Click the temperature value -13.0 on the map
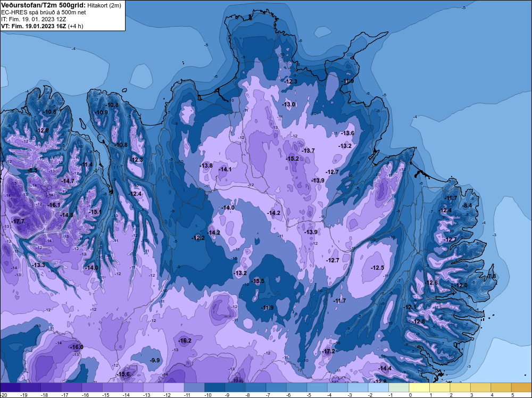The height and width of the screenshot is (398, 532). 289,104
